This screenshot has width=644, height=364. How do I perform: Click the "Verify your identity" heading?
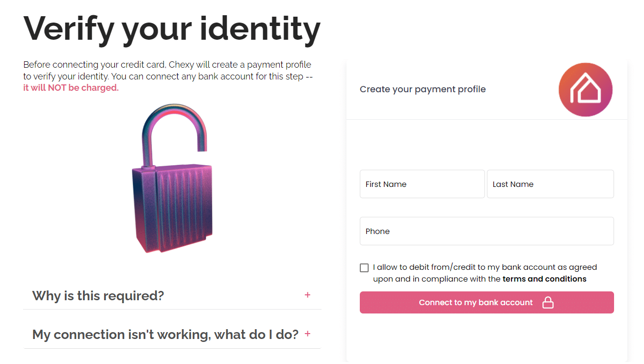(x=172, y=28)
